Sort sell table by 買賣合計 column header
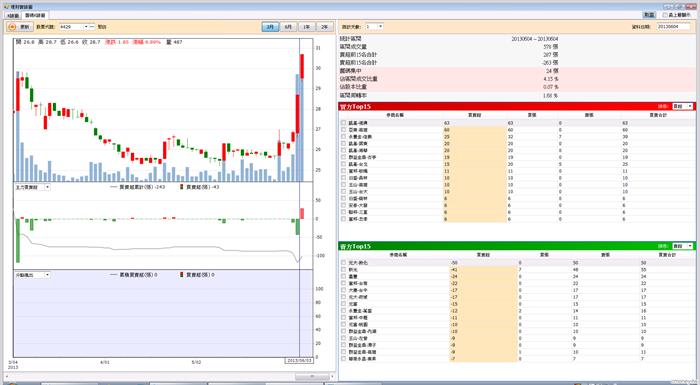The width and height of the screenshot is (700, 385). (x=667, y=255)
